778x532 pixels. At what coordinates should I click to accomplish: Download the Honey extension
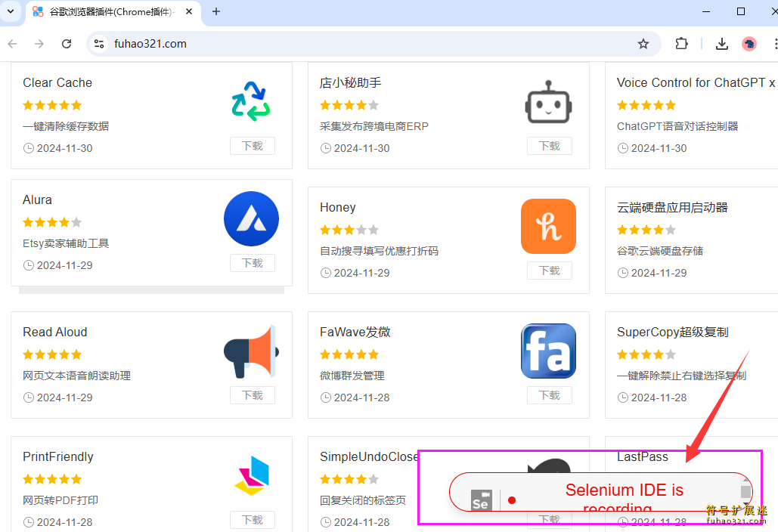coord(549,271)
